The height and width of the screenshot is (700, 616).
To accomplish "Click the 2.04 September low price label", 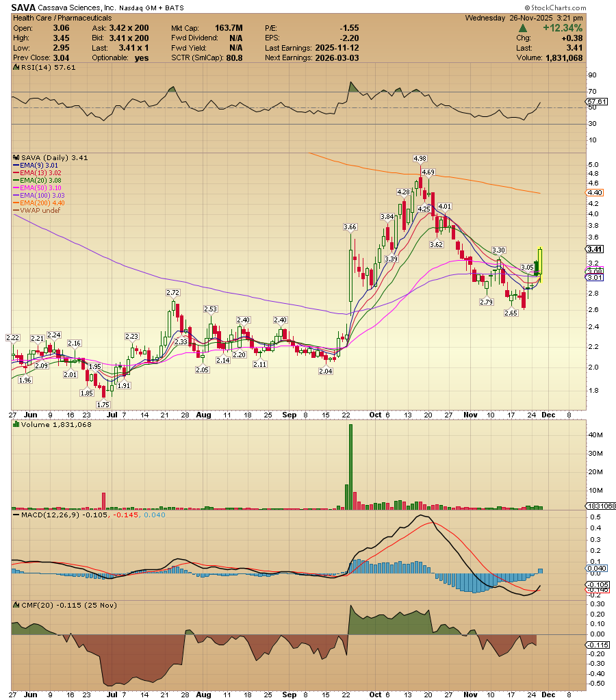I will (326, 371).
